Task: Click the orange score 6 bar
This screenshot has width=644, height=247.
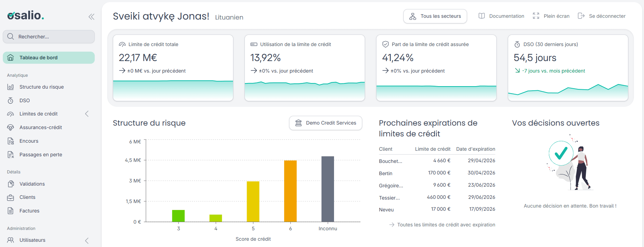Action: (290, 191)
